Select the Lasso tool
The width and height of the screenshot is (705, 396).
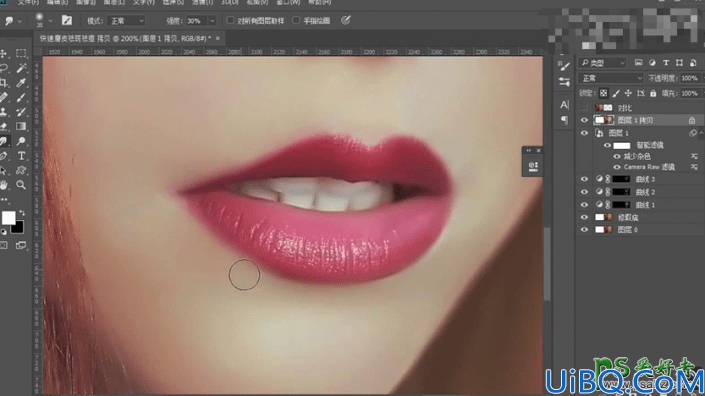point(4,68)
